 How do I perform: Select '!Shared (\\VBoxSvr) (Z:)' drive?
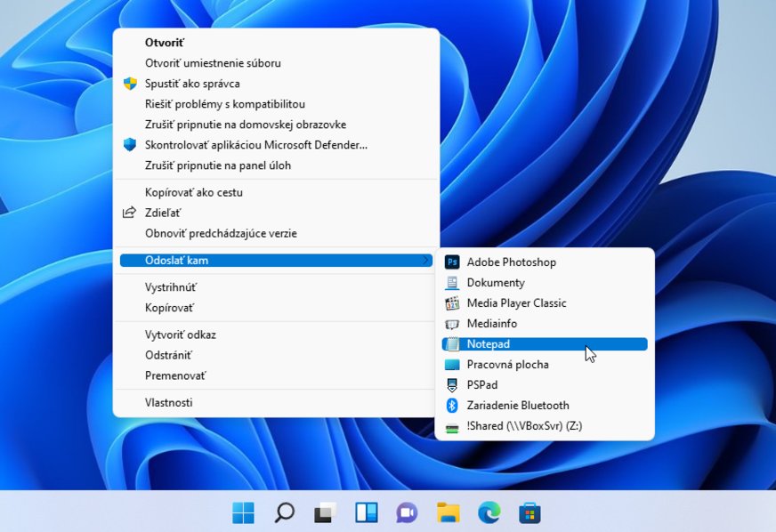[x=524, y=426]
